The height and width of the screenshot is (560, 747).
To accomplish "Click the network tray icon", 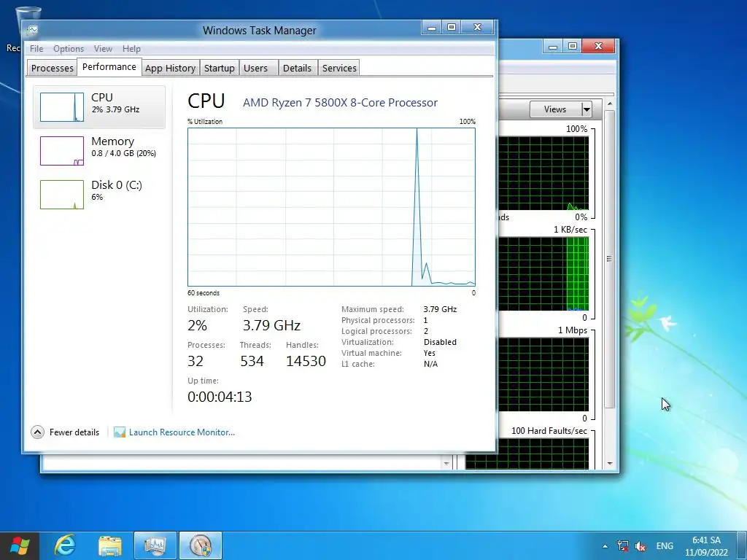I will point(623,546).
